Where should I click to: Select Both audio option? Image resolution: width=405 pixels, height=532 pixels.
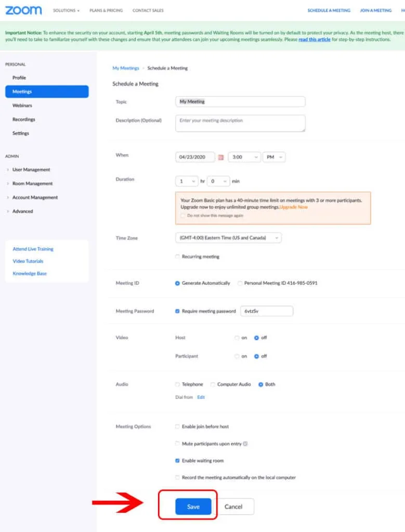(260, 384)
